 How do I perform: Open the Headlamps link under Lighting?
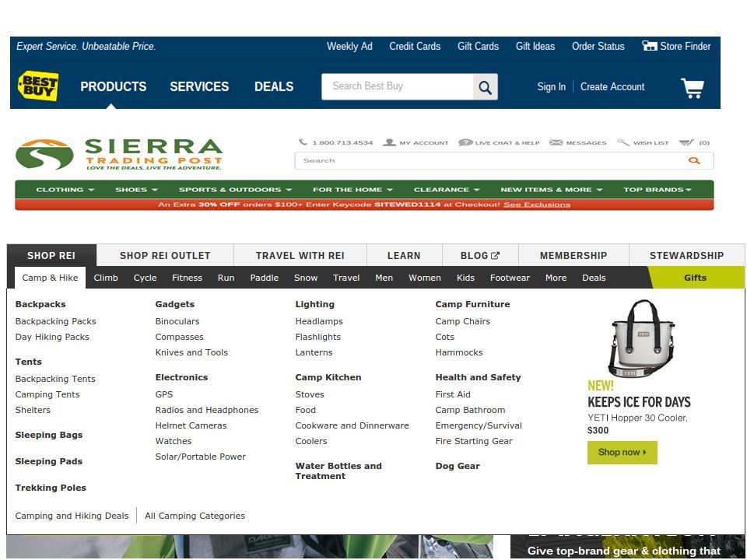point(319,321)
